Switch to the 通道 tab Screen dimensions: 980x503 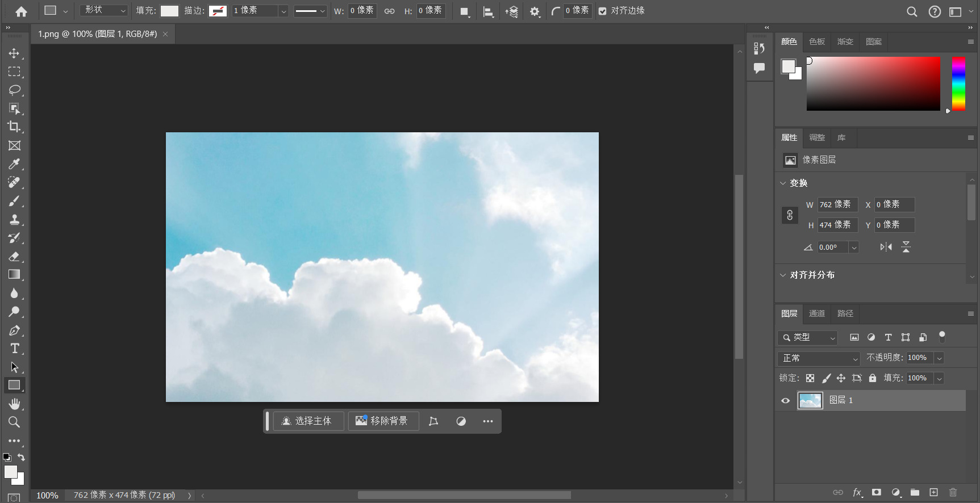tap(816, 313)
